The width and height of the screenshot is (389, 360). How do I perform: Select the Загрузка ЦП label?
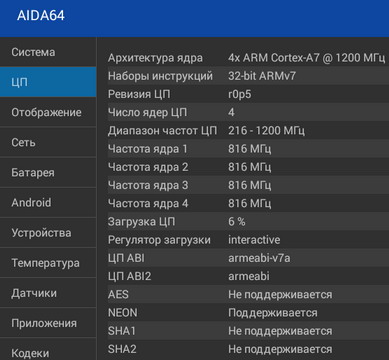tap(141, 222)
